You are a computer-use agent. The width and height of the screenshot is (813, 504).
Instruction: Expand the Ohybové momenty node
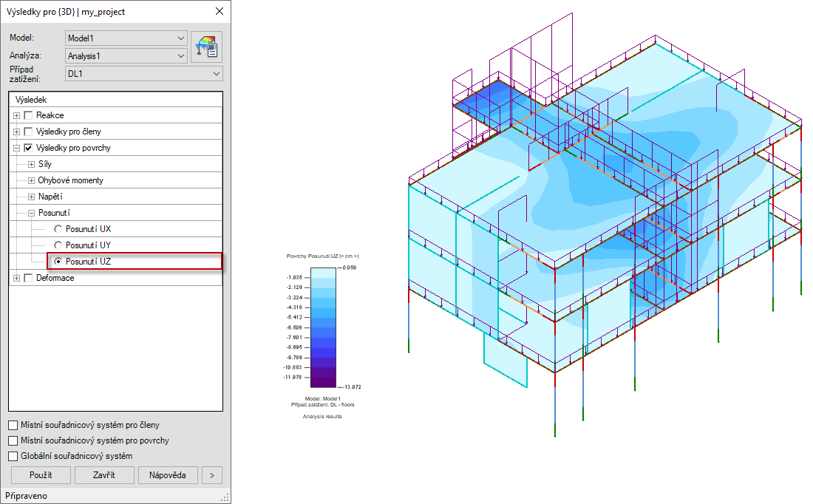[x=31, y=180]
